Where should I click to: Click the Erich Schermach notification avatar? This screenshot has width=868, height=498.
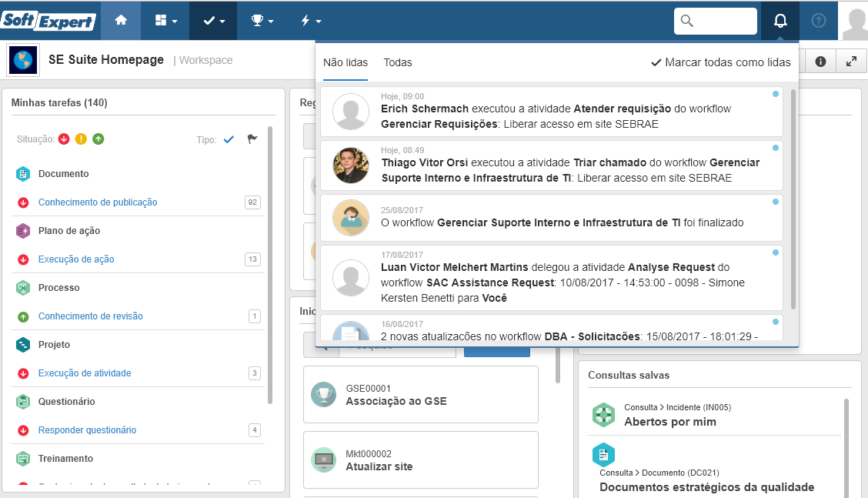350,112
